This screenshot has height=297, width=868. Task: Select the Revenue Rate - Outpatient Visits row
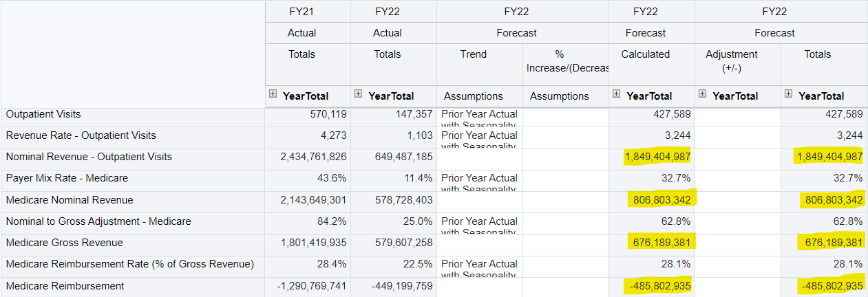pyautogui.click(x=81, y=135)
